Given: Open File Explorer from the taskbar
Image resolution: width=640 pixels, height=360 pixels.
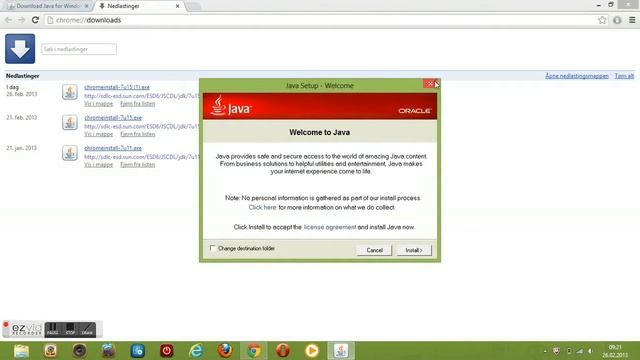Looking at the screenshot, I should 21,351.
